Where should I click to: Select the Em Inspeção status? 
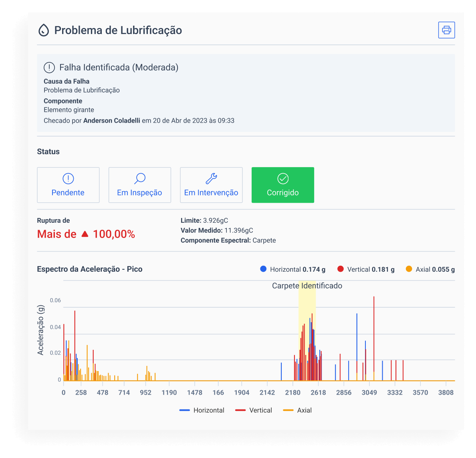(x=139, y=185)
